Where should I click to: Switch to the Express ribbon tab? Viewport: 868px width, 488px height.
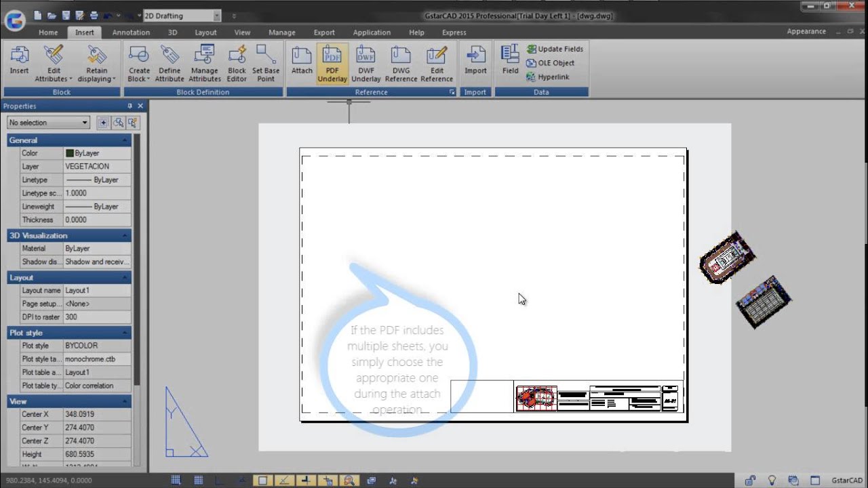(x=454, y=33)
